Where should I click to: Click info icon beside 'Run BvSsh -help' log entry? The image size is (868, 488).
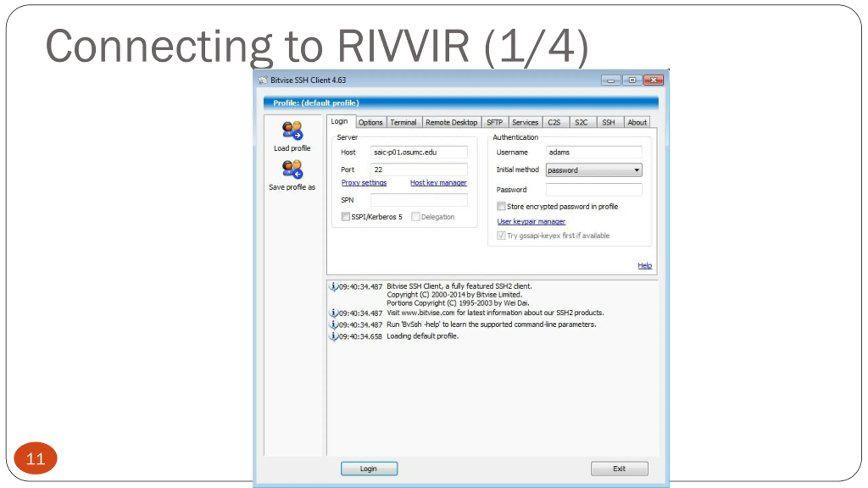click(x=334, y=324)
